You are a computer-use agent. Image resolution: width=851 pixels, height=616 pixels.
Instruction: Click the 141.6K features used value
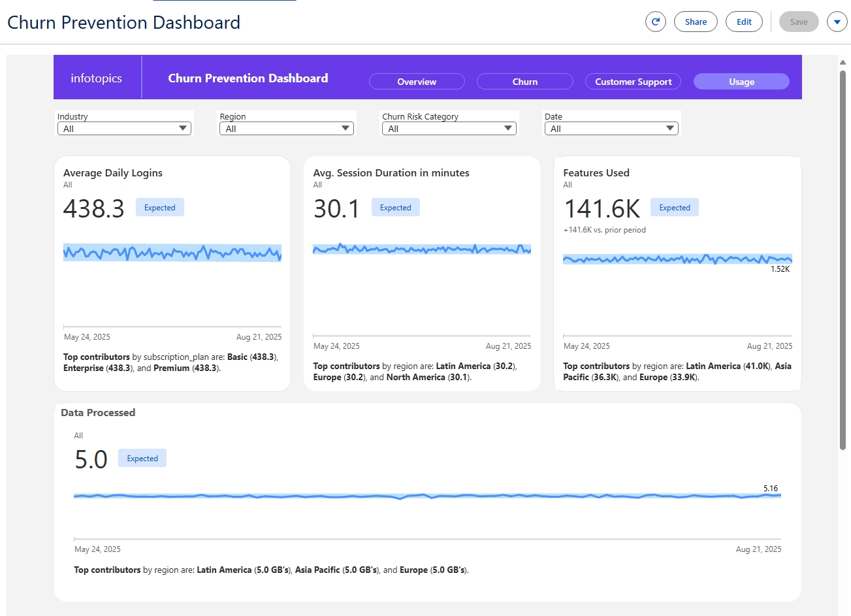click(x=602, y=209)
